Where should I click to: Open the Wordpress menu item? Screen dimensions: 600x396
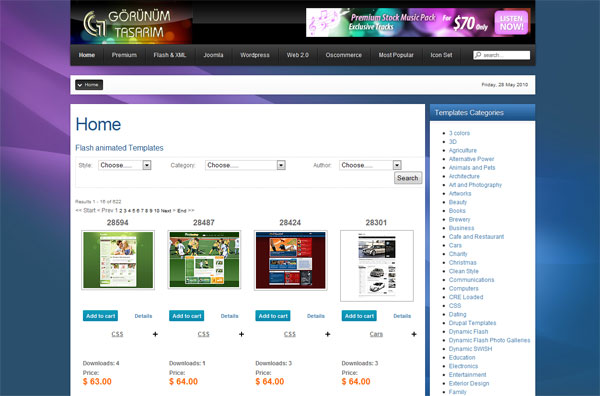point(255,55)
